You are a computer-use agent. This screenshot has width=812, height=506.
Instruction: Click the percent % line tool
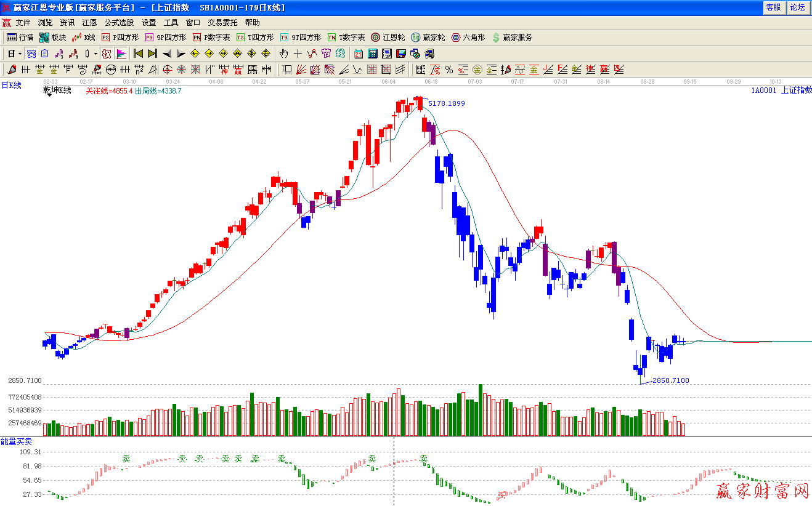(449, 70)
